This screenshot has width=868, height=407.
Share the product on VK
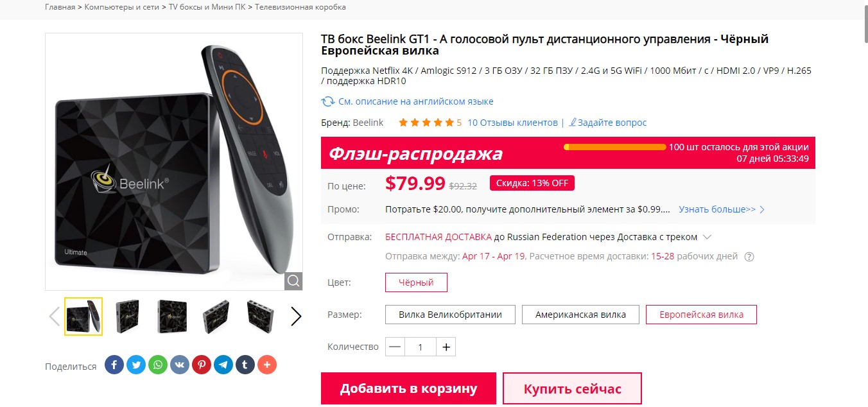point(179,365)
